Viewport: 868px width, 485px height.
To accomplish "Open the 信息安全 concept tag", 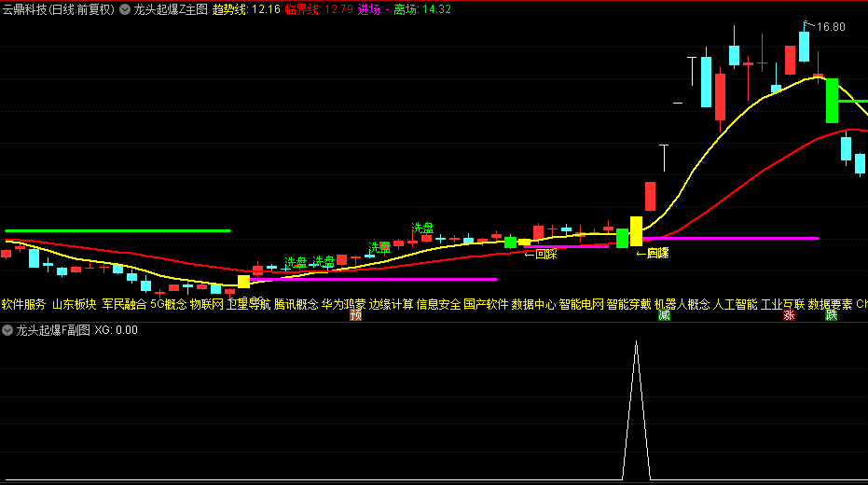I will coord(438,304).
